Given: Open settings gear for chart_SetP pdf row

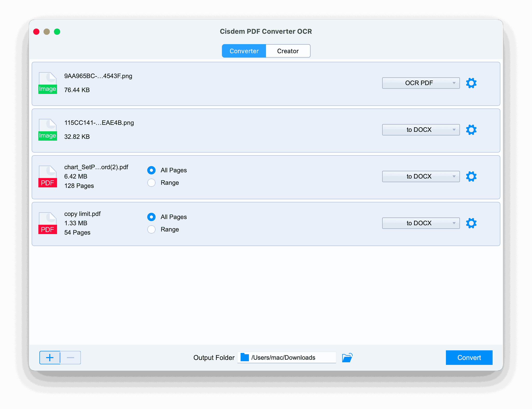Looking at the screenshot, I should (x=471, y=176).
